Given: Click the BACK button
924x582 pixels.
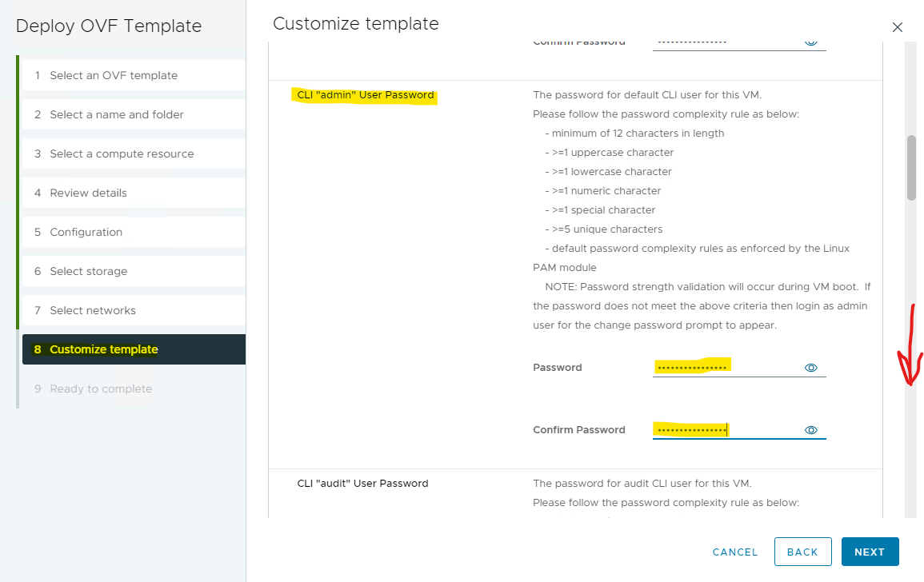Looking at the screenshot, I should [x=802, y=552].
